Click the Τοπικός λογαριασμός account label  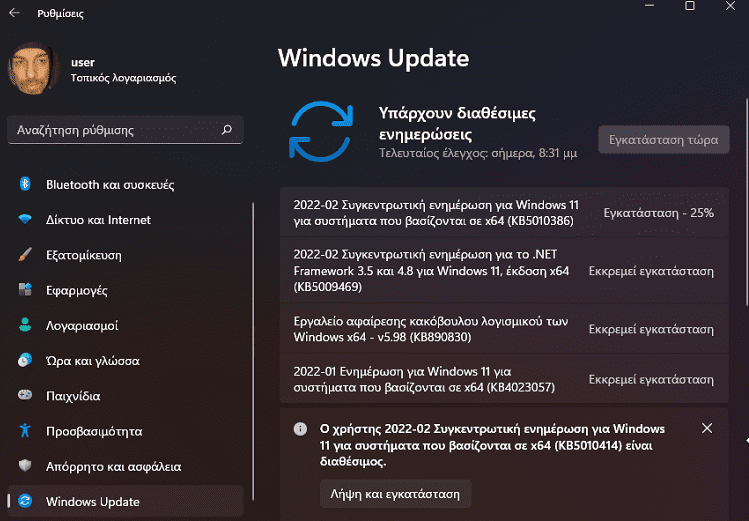[123, 78]
